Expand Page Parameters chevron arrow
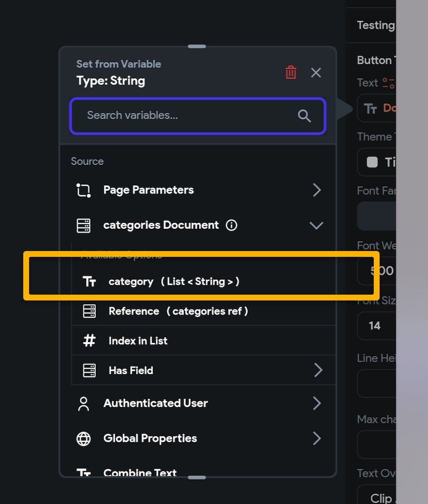This screenshot has width=428, height=504. point(317,190)
